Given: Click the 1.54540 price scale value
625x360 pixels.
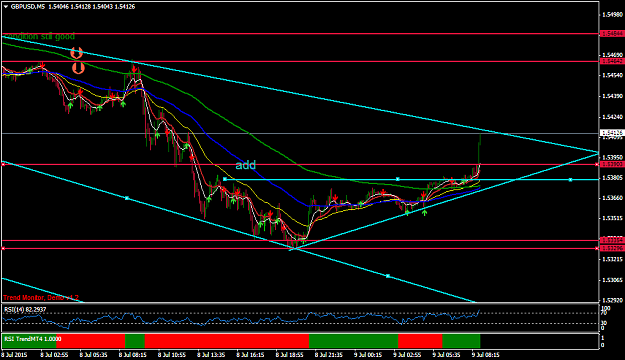Looking at the screenshot, I should (x=613, y=75).
